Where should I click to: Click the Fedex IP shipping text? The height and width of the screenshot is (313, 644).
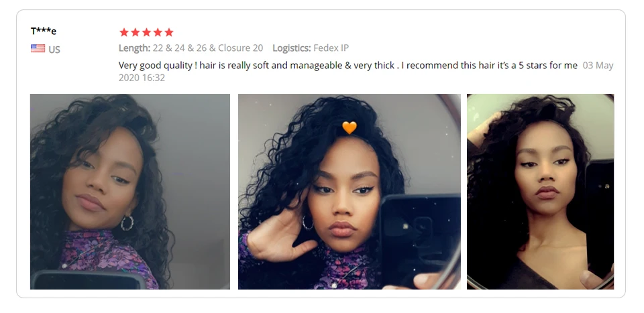tap(331, 48)
